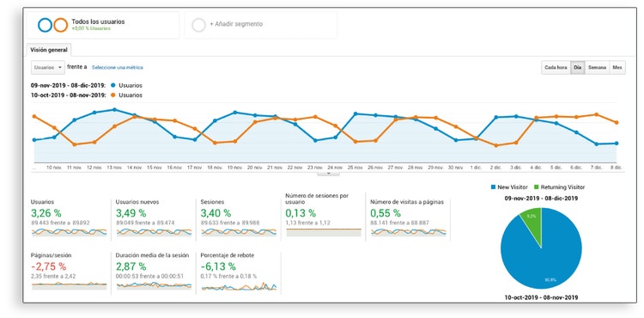644x318 pixels.
Task: Click Seleccione una métrica link
Action: (x=118, y=67)
